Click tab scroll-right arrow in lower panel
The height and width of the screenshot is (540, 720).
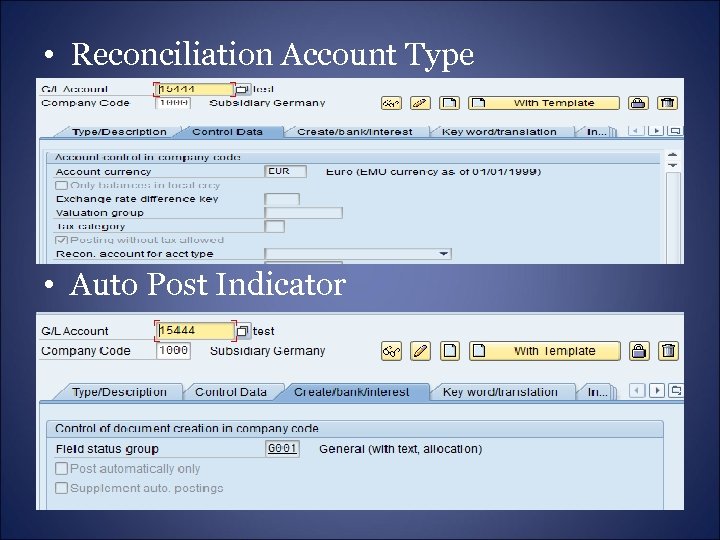pos(657,391)
